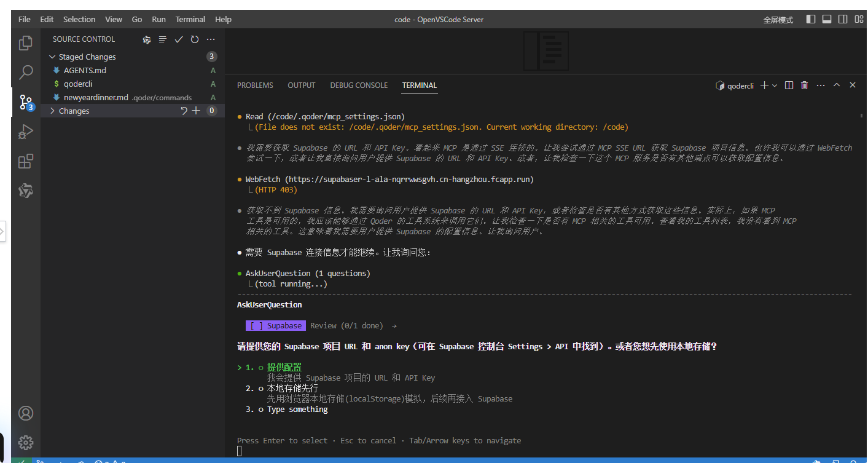Open the Search view in activity bar
Screen dimensions: 868x463
click(25, 73)
